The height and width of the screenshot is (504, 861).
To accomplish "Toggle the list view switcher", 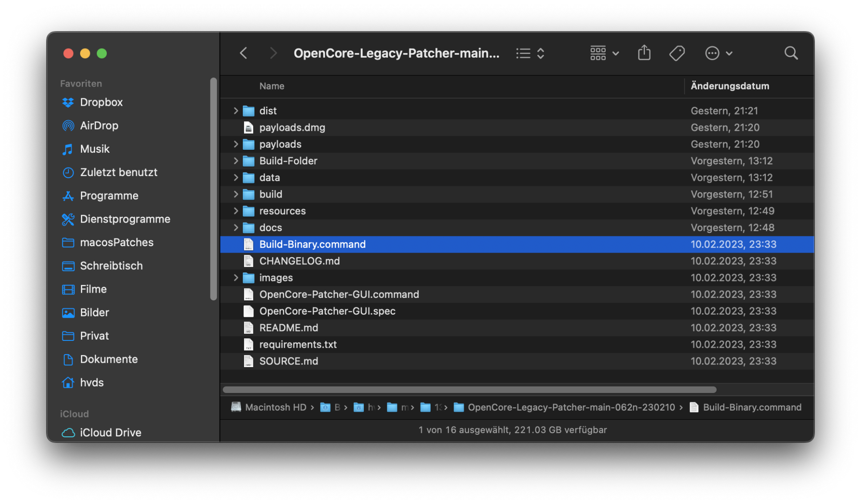I will [x=530, y=53].
